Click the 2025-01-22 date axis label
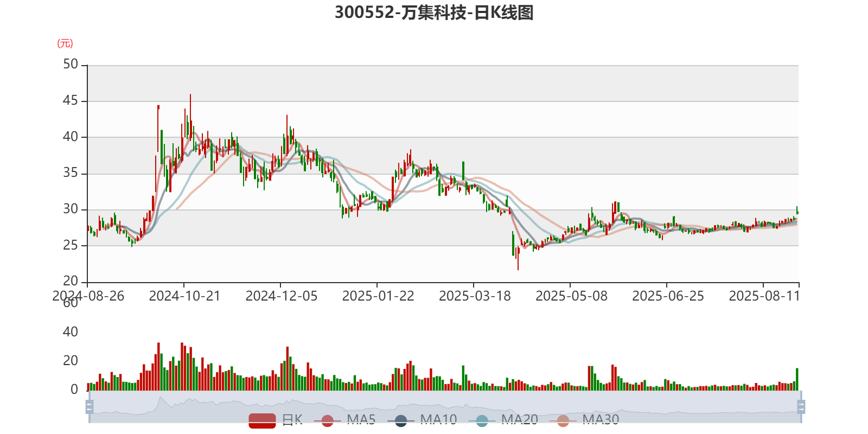Viewport: 868px width, 434px height. [x=378, y=296]
